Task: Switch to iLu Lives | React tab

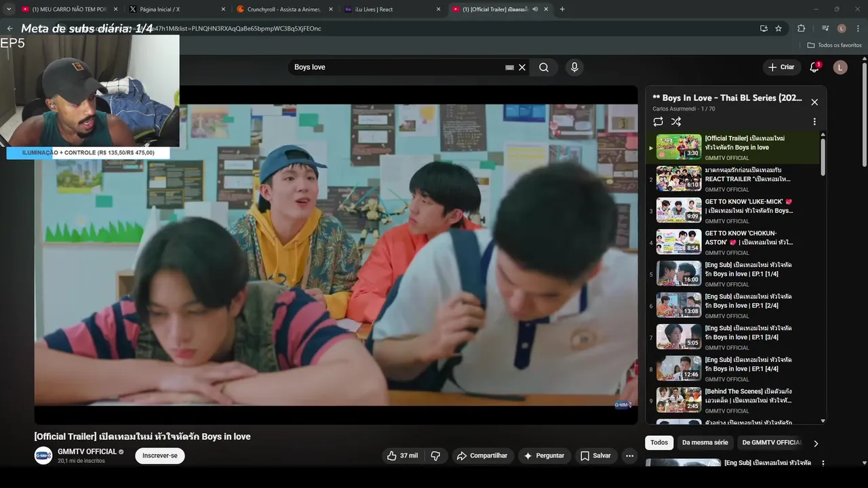Action: (391, 9)
